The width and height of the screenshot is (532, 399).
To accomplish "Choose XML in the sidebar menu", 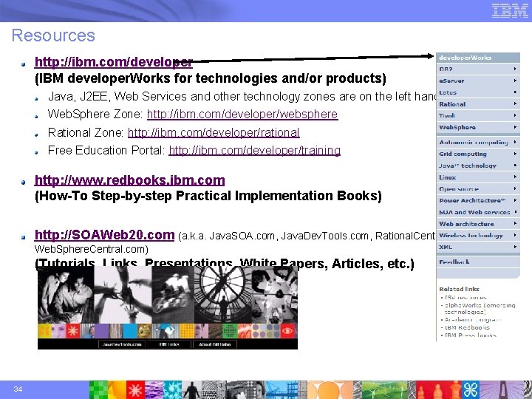I will [478, 247].
